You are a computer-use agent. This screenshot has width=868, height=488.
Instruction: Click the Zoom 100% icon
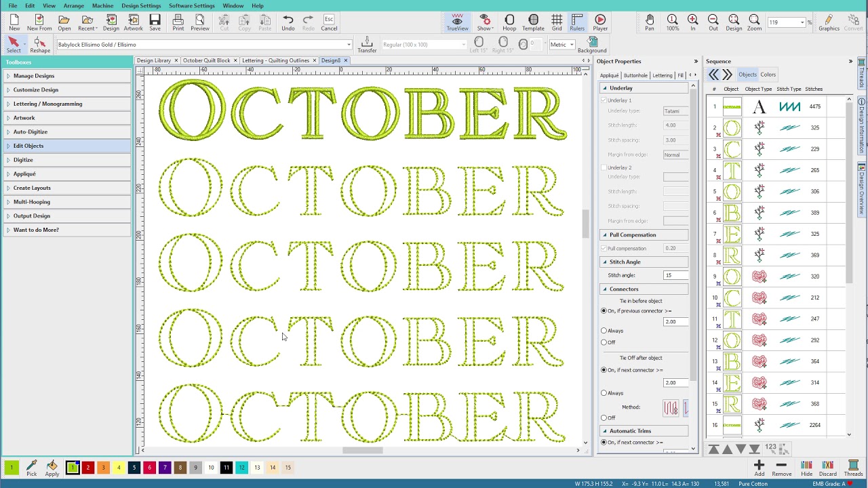[672, 22]
